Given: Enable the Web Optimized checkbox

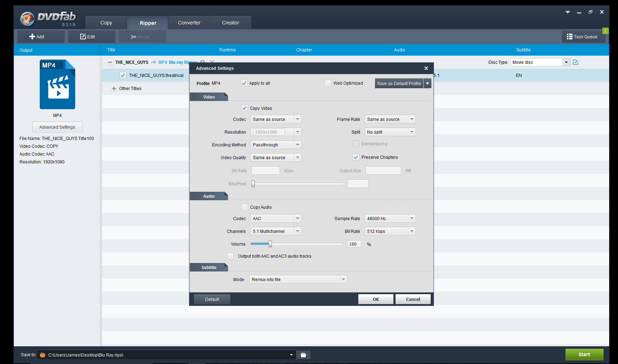Looking at the screenshot, I should point(328,83).
